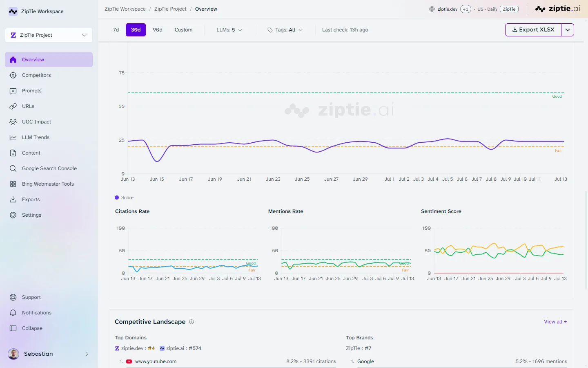This screenshot has height=368, width=588.
Task: Click the Bing Webmaster Tools grid icon
Action: (x=13, y=184)
